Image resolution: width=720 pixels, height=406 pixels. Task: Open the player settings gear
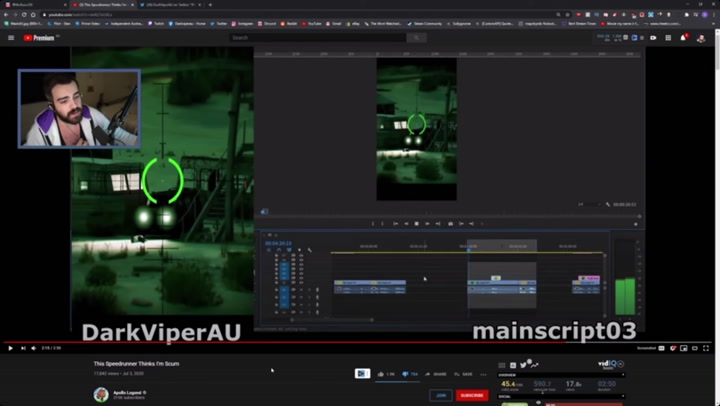[x=673, y=348]
